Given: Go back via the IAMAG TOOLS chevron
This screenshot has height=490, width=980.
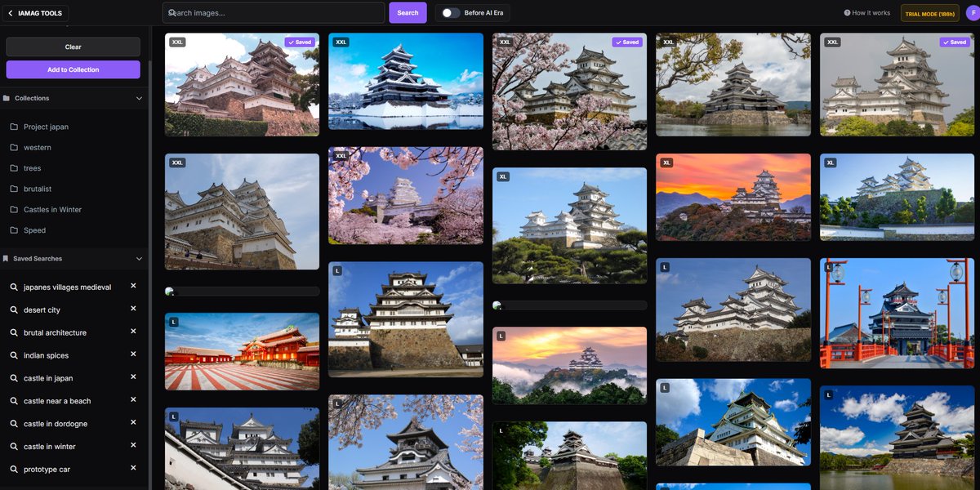Looking at the screenshot, I should 11,13.
